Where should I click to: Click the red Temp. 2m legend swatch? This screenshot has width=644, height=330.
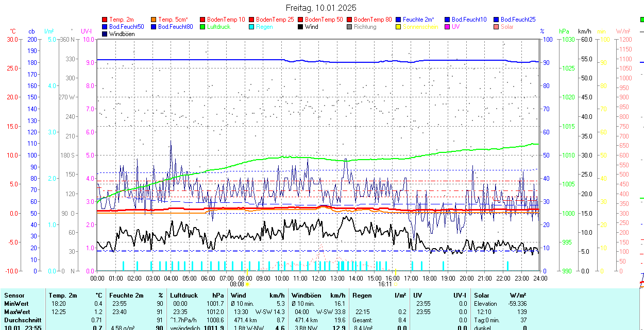tap(105, 20)
